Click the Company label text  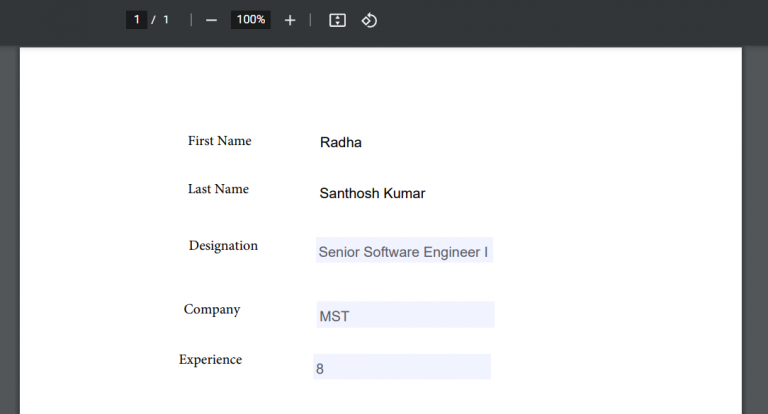[x=212, y=310]
